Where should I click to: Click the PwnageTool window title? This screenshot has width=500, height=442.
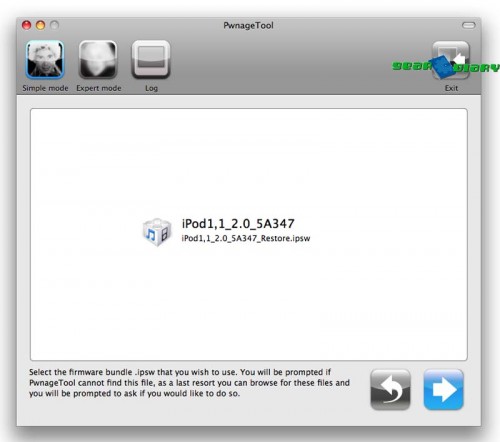[248, 25]
